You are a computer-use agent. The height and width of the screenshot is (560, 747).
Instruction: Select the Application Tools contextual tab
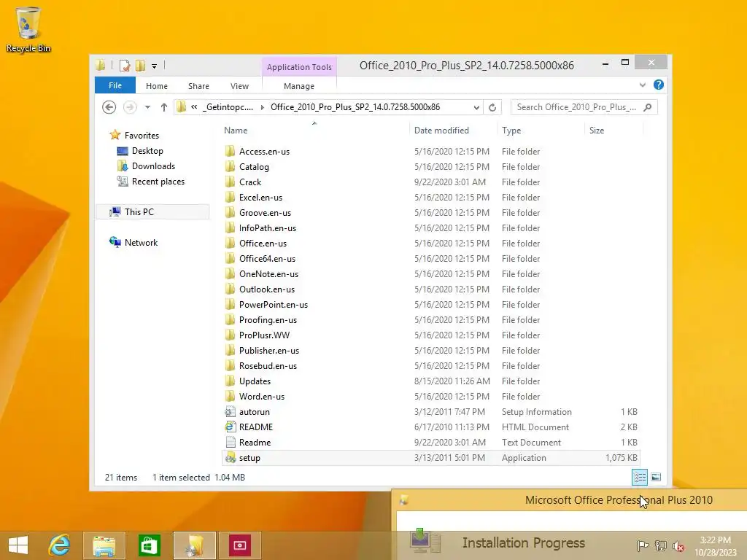(x=299, y=67)
